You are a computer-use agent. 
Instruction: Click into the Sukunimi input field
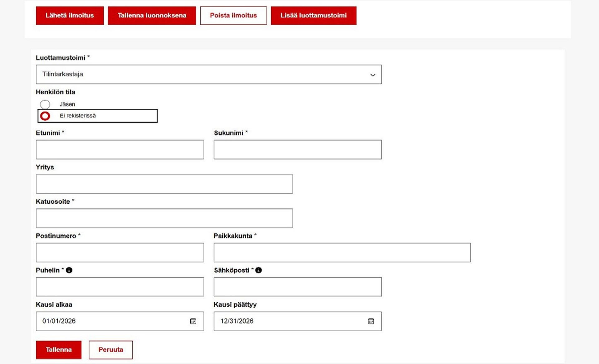297,150
